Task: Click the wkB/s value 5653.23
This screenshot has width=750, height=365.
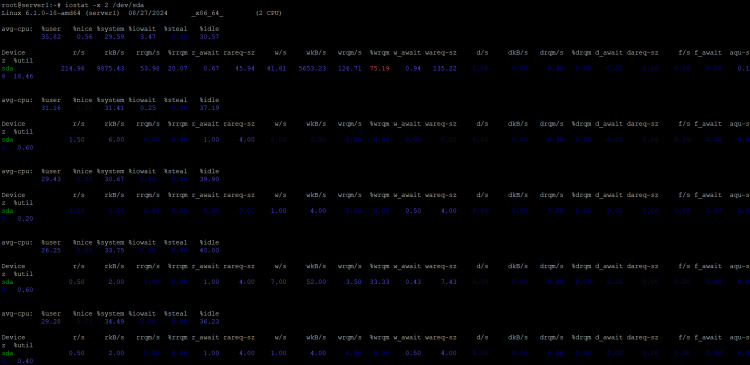Action: pos(312,68)
